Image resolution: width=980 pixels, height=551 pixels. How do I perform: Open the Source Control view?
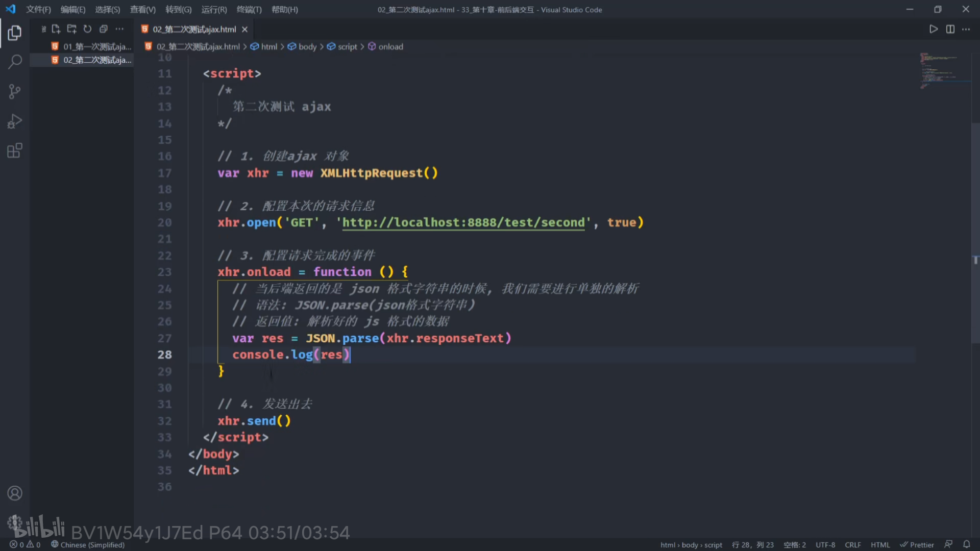pos(14,92)
